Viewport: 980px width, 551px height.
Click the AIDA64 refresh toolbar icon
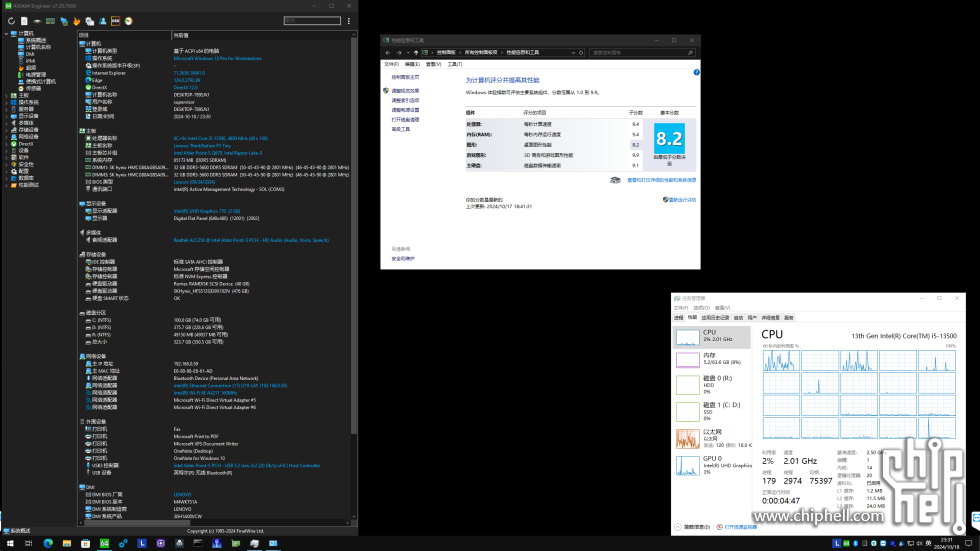11,21
